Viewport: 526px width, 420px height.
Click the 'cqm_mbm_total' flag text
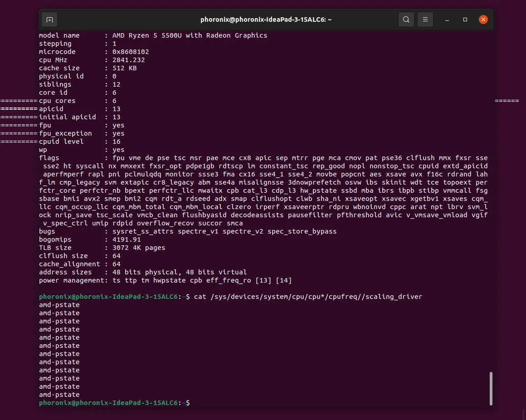tap(139, 207)
